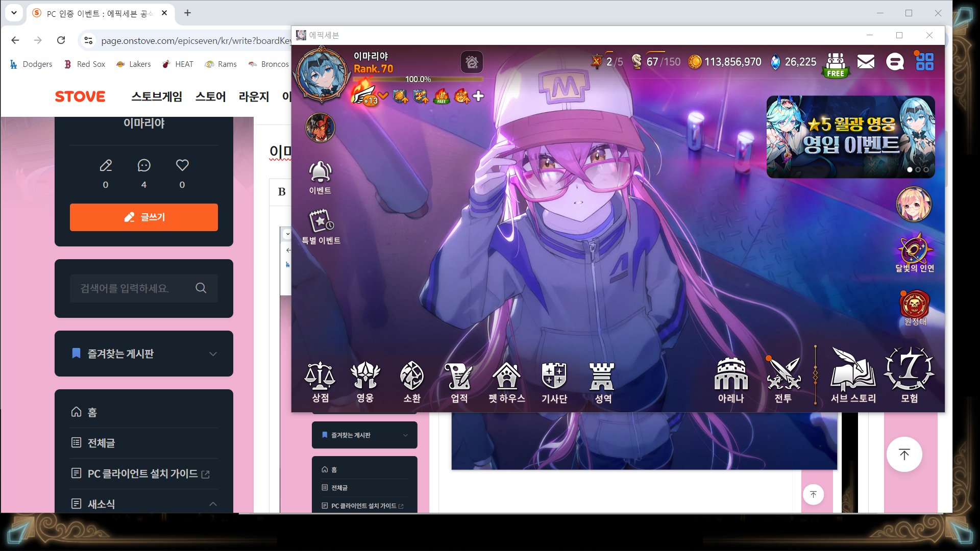Open the Lakers bookmark

pyautogui.click(x=133, y=64)
